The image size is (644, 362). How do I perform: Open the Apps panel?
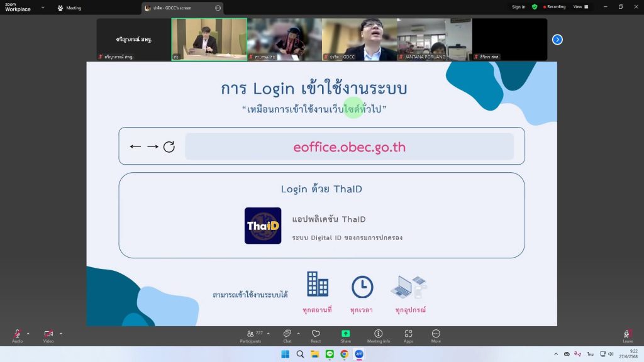point(408,336)
